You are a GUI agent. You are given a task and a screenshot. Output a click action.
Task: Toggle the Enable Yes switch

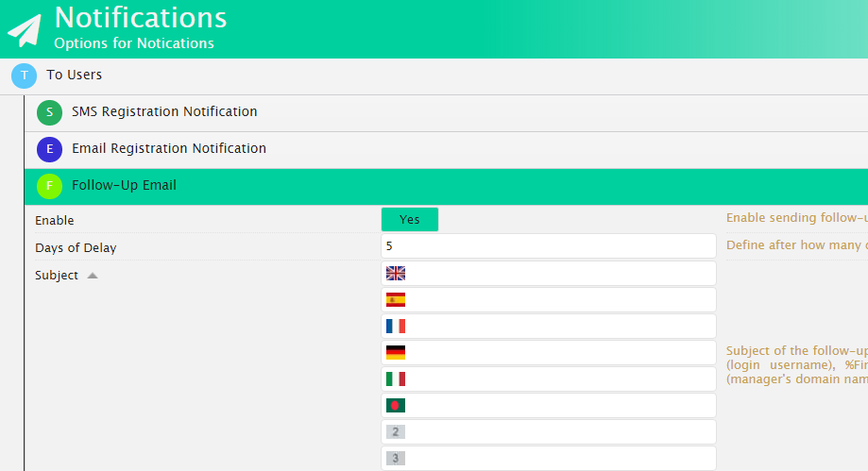[409, 220]
